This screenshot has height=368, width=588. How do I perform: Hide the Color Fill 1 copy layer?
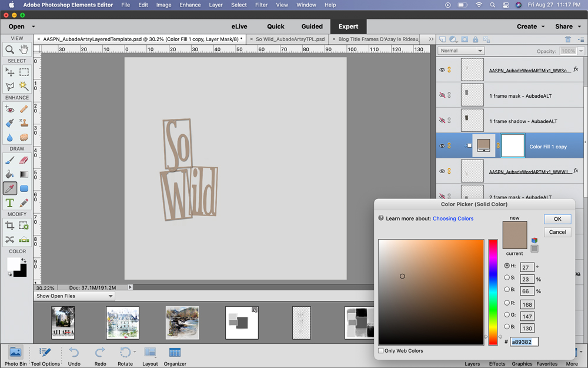(x=442, y=145)
